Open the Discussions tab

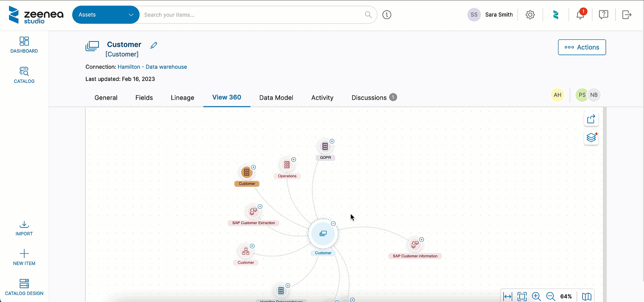tap(369, 98)
